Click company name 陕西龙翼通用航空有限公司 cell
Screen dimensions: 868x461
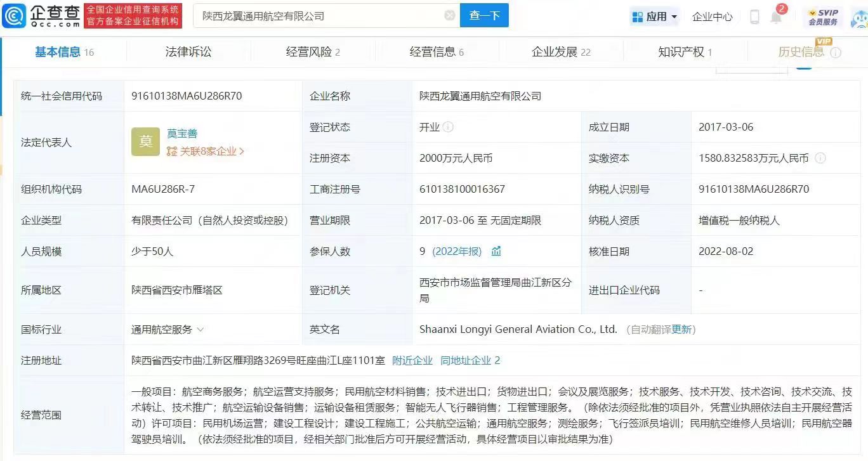tap(480, 96)
